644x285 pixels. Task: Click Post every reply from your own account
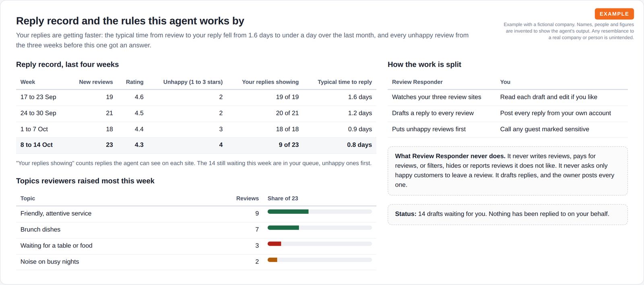(555, 113)
